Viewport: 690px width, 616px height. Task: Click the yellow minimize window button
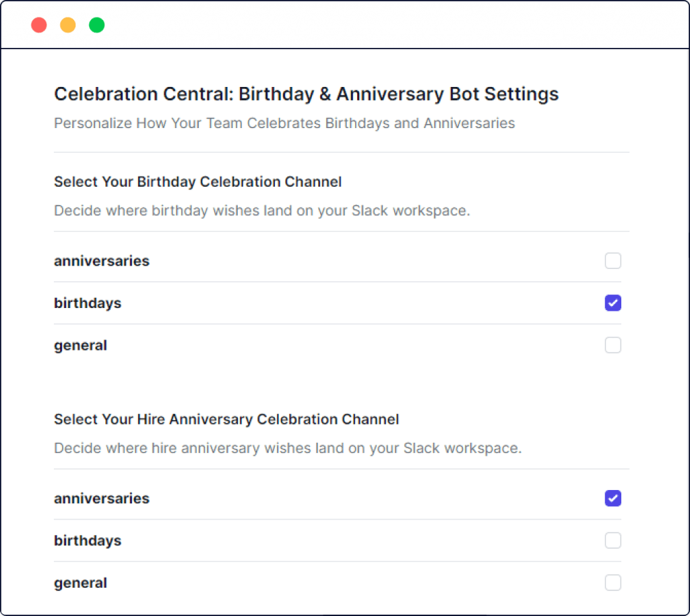click(67, 24)
